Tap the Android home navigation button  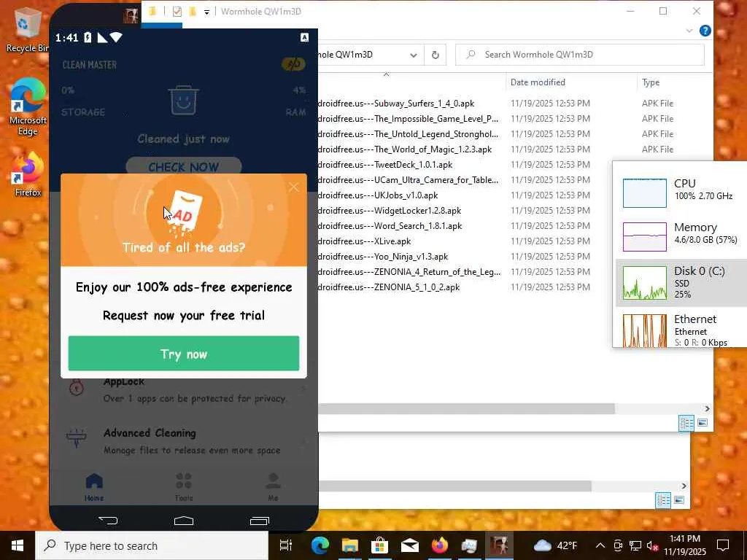point(183,521)
